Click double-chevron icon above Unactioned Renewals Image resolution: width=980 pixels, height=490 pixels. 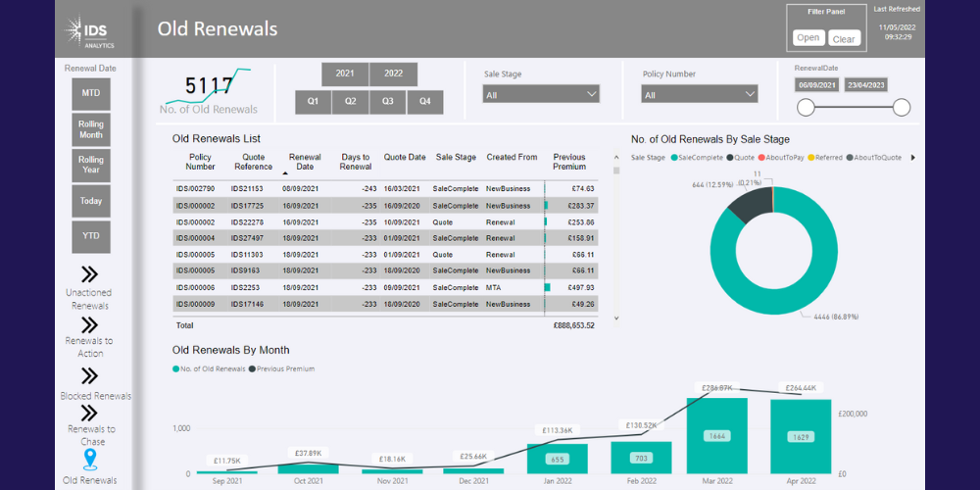[x=89, y=274]
